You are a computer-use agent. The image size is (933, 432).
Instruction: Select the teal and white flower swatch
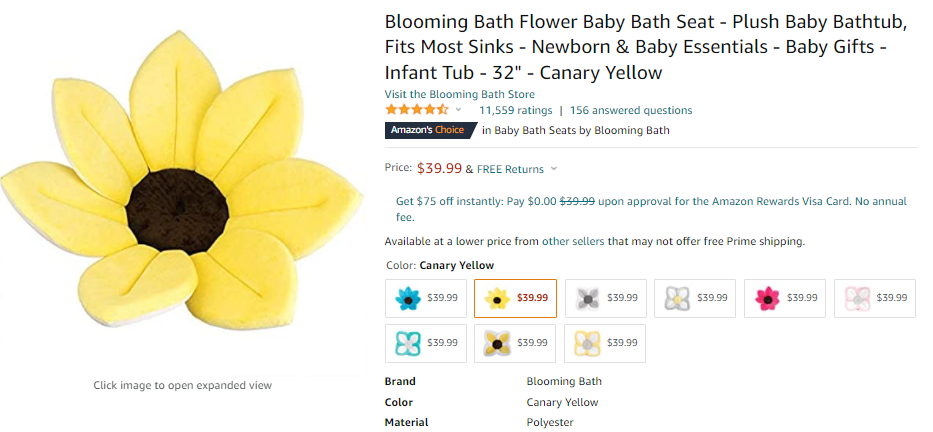coord(426,343)
